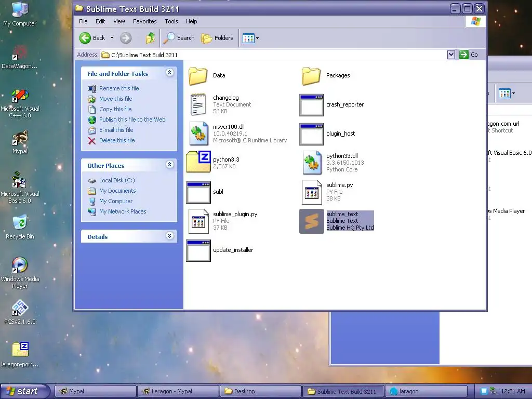Image resolution: width=532 pixels, height=399 pixels.
Task: Switch to laragon taskbar button
Action: click(426, 391)
